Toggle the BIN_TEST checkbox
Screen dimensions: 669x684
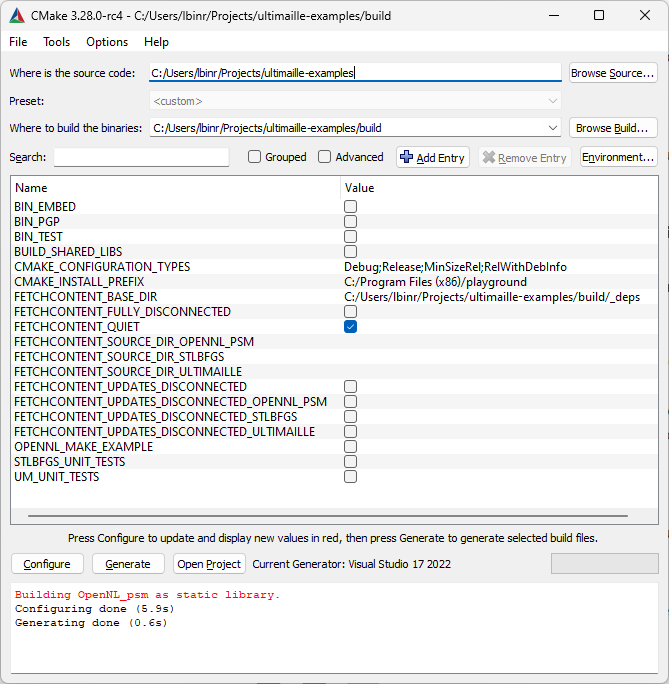tap(350, 236)
